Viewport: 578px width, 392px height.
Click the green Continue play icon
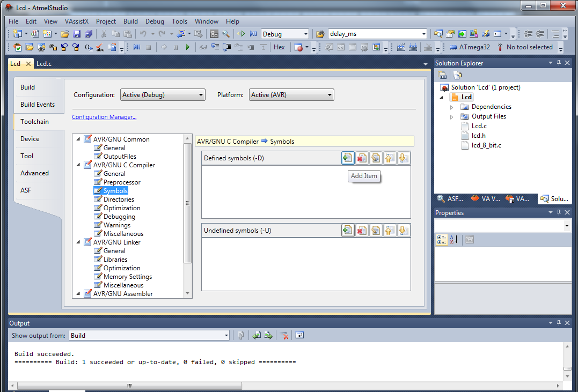[188, 47]
